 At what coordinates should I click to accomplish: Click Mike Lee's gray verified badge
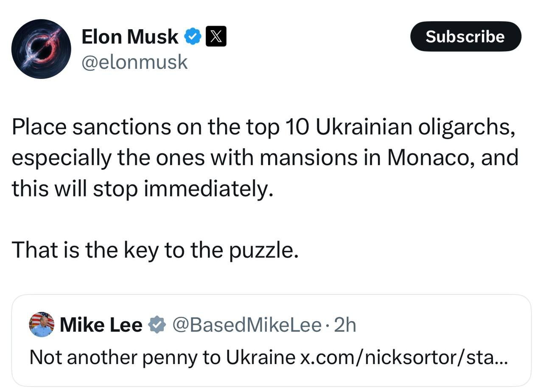pos(157,325)
